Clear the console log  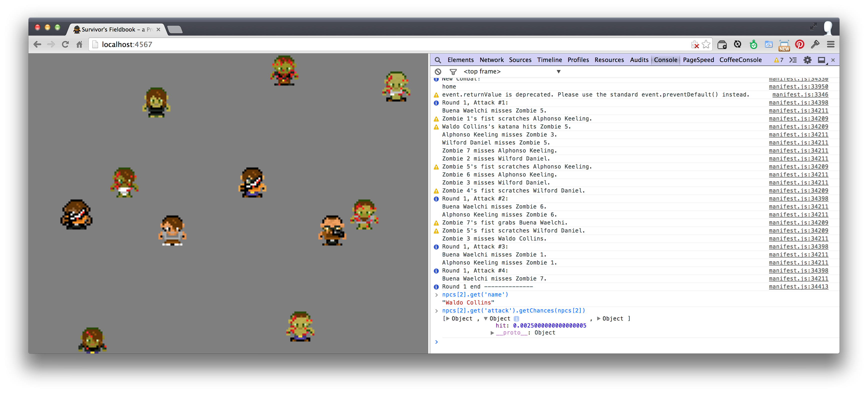(438, 71)
